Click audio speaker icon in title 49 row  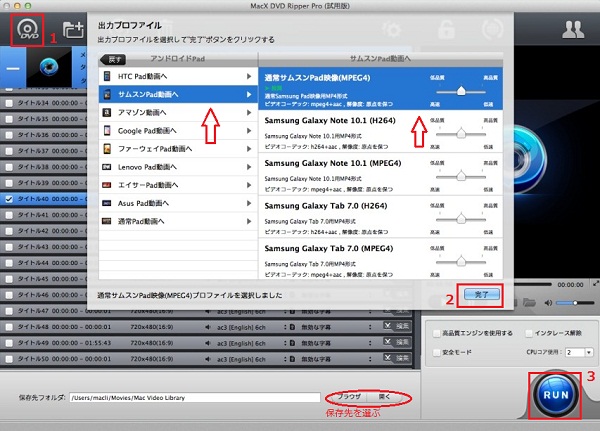point(207,343)
